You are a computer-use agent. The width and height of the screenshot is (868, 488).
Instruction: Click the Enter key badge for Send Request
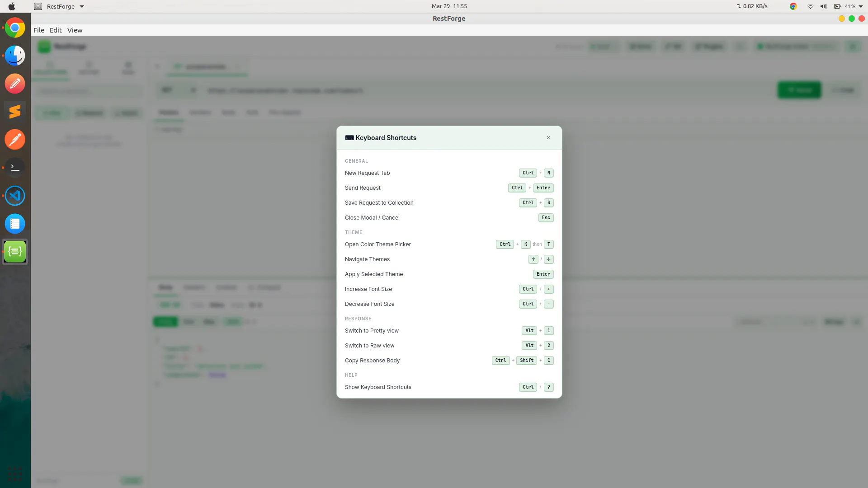543,188
